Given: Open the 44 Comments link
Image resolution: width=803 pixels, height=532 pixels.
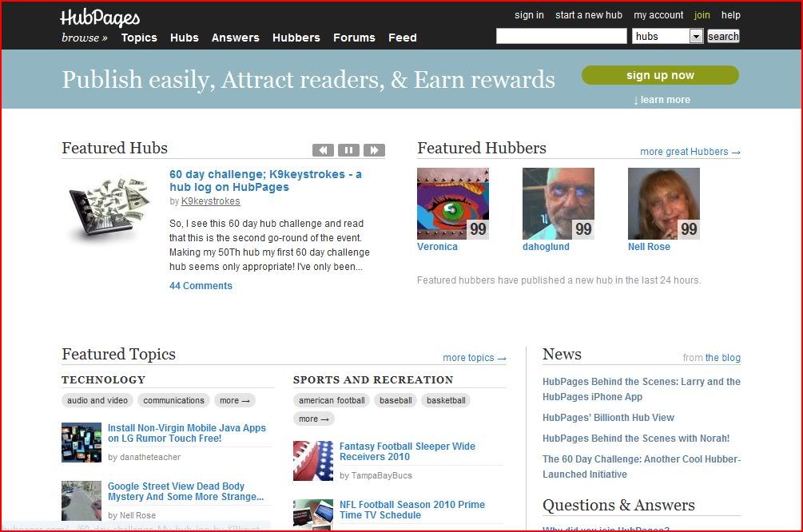Looking at the screenshot, I should click(x=201, y=286).
